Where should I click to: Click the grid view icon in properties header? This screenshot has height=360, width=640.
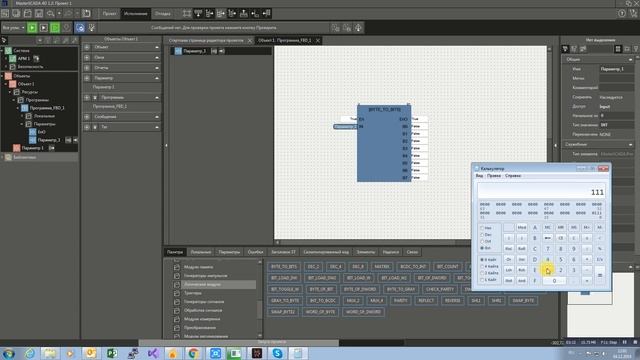(x=618, y=49)
